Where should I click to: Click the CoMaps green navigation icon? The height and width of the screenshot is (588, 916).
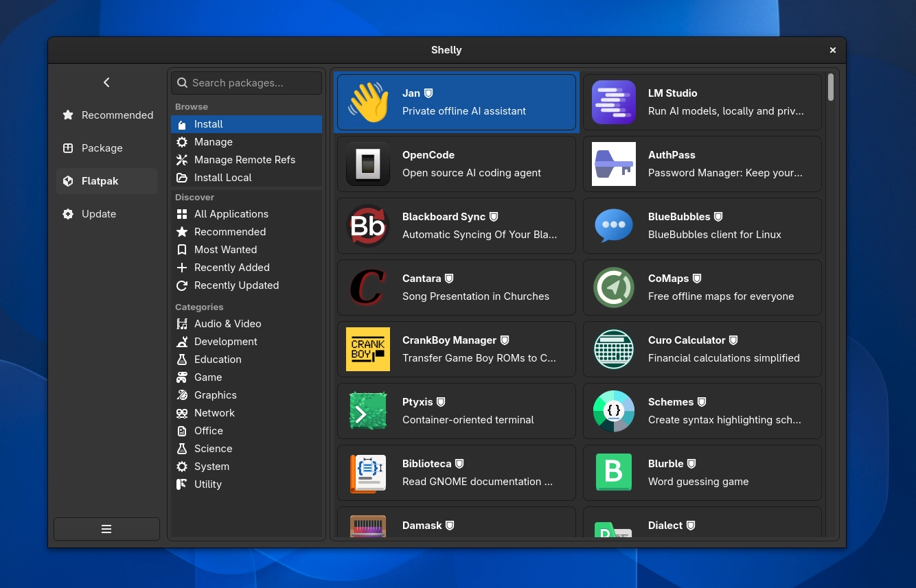[x=614, y=287]
